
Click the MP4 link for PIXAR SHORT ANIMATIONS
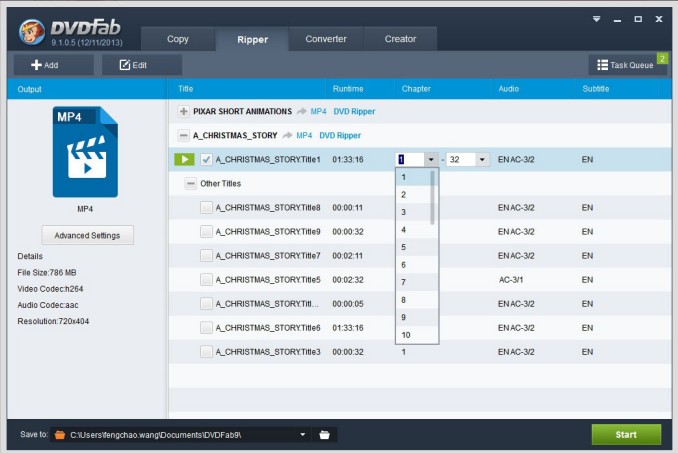319,112
